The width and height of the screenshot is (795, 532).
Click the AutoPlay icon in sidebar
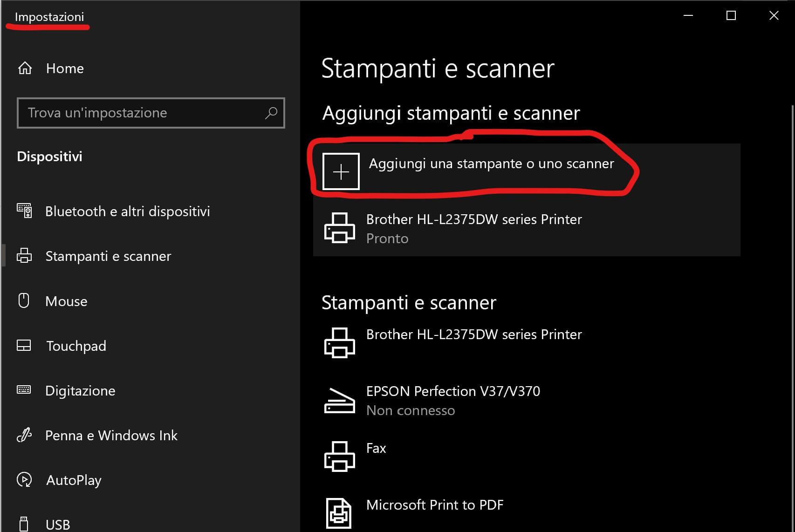click(24, 480)
